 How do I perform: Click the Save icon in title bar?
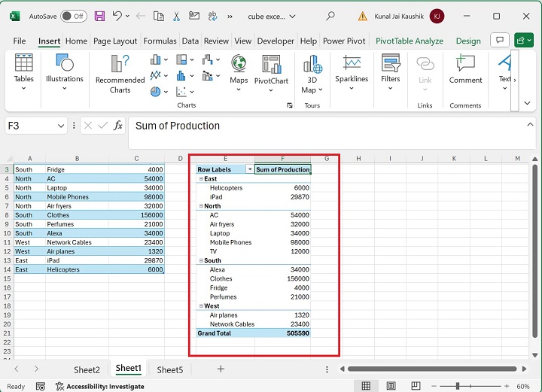point(99,16)
